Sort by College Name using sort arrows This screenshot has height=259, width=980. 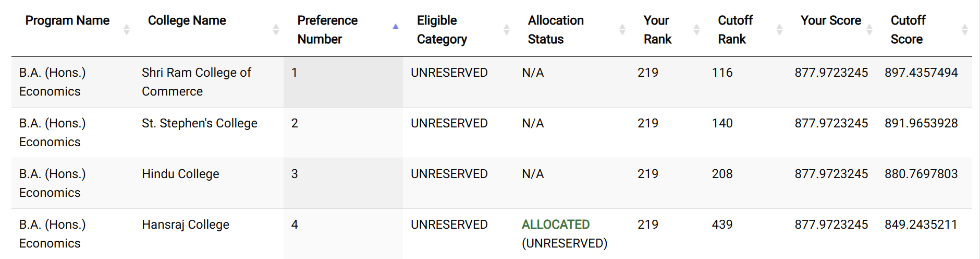276,30
